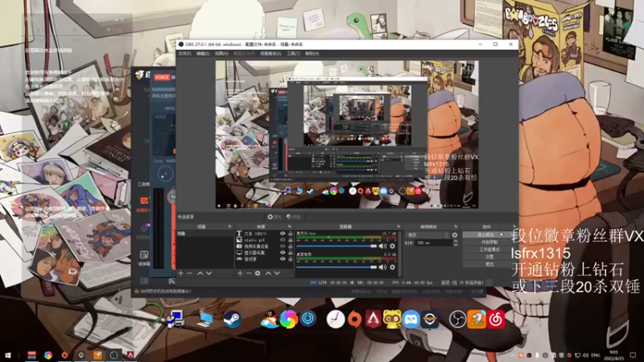Open the 渐变 transition dropdown
The width and height of the screenshot is (644, 362).
(427, 235)
